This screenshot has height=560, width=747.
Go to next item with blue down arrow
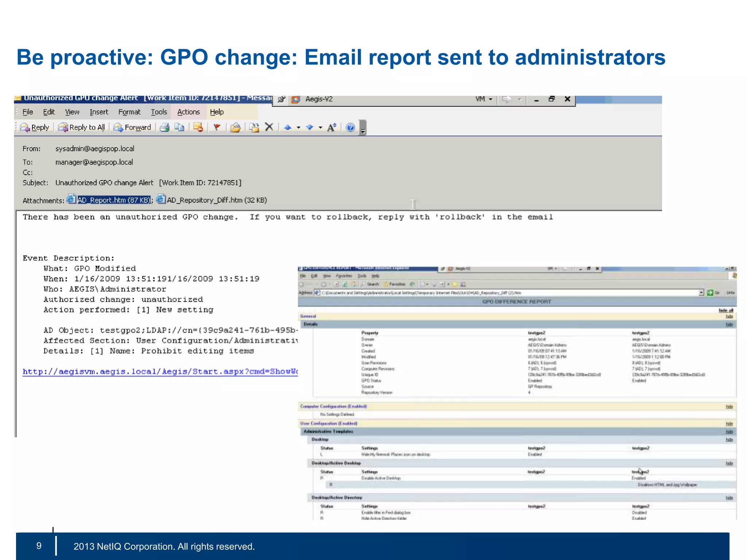310,127
